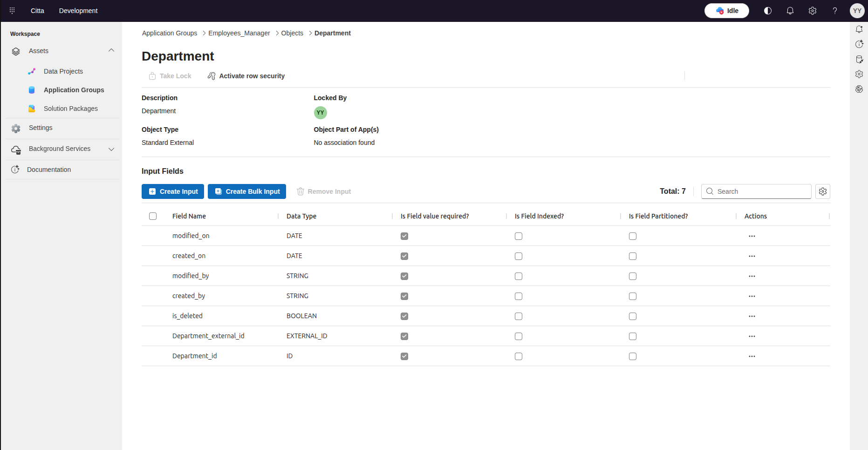Screen dimensions: 868x450
Task: Collapse the Assets section chevron
Action: coord(111,50)
